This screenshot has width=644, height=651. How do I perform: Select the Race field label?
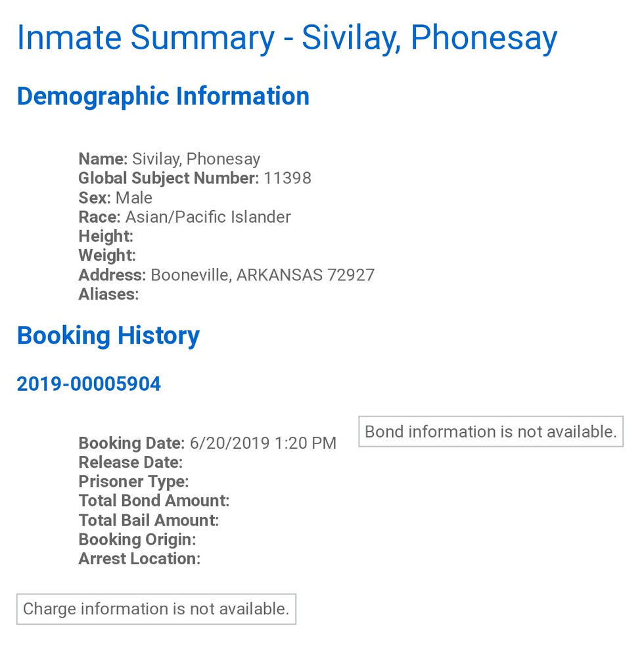[99, 217]
